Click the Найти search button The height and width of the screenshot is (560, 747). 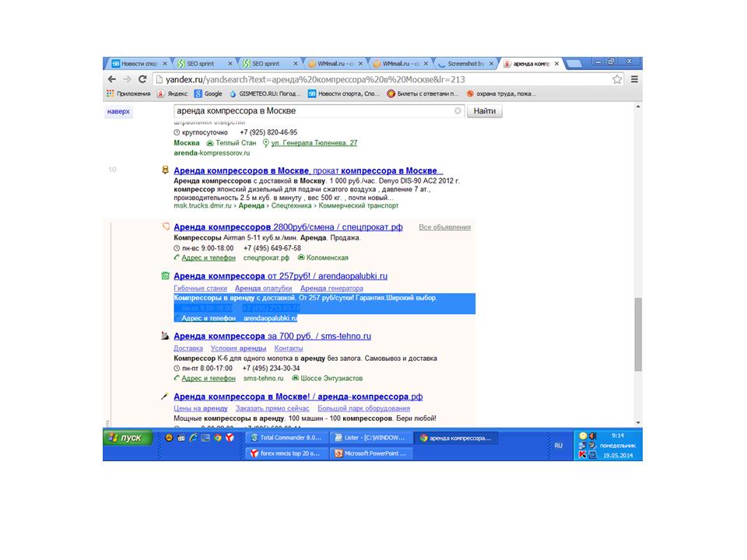[x=485, y=111]
